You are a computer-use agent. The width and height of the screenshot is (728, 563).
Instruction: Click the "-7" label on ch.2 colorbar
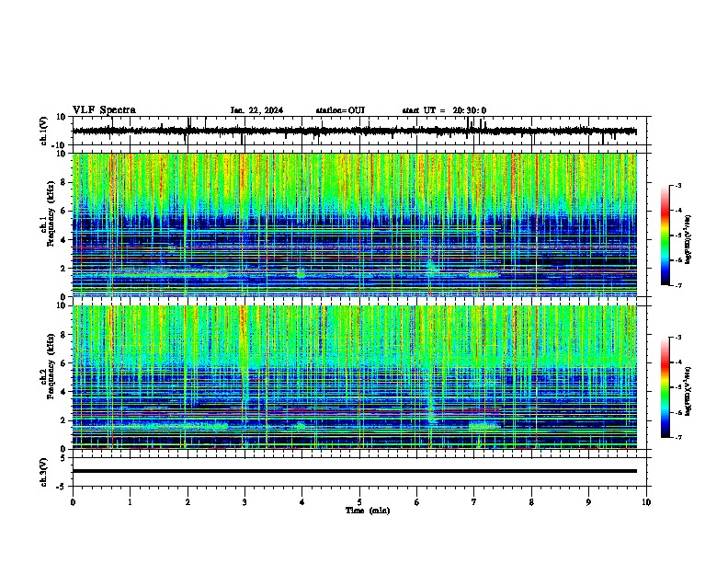coord(677,438)
